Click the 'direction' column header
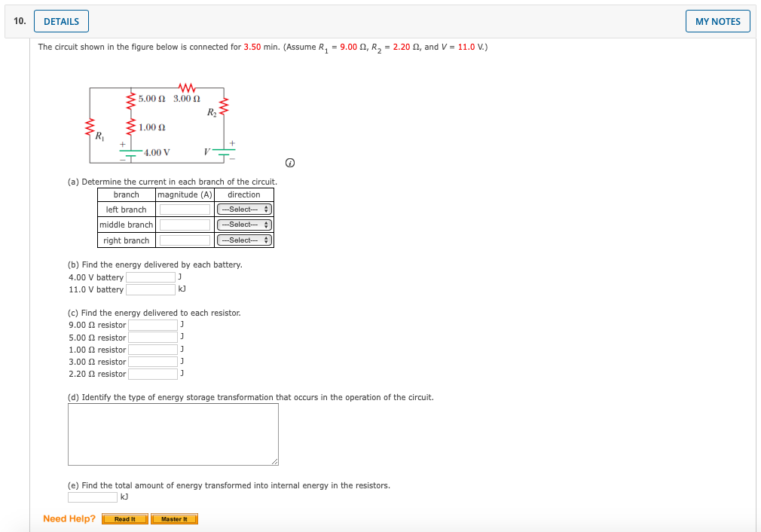 point(244,194)
